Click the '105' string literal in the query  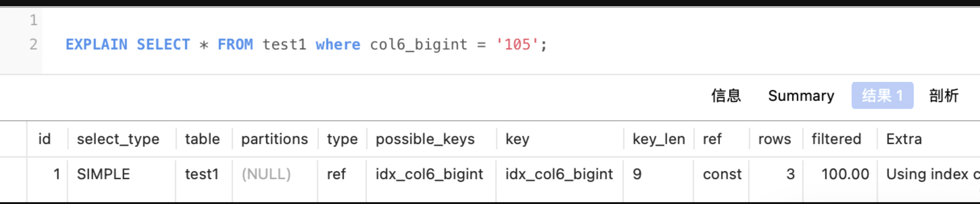[517, 45]
